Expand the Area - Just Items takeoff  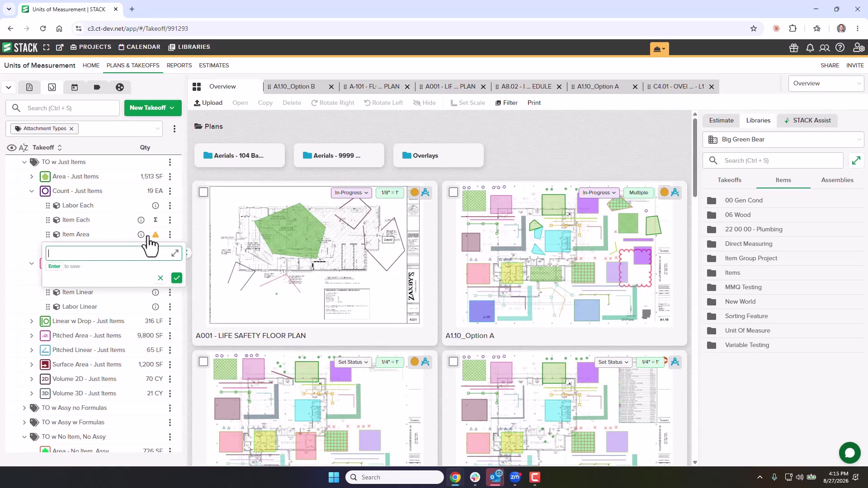click(x=32, y=177)
